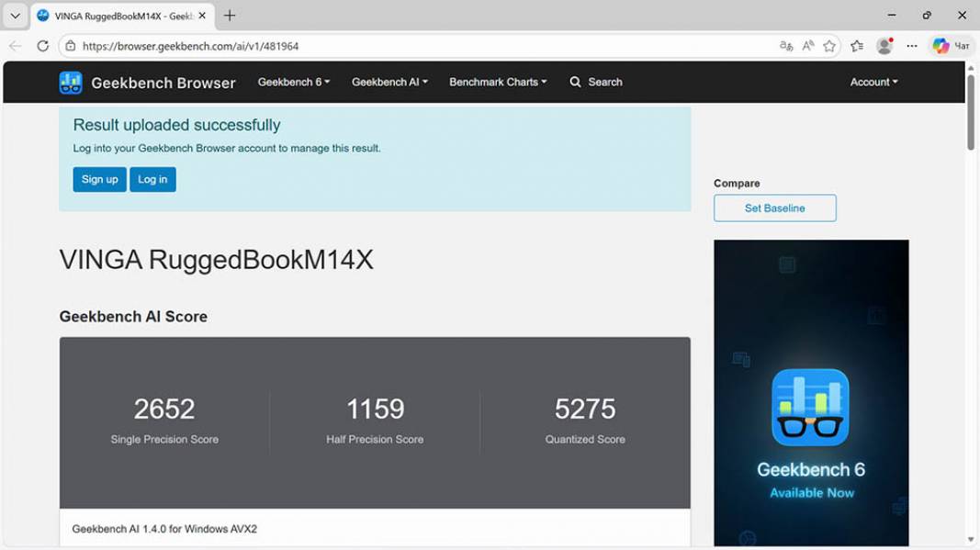Expand the Geekbench AI dropdown menu
The image size is (980, 550).
(389, 82)
